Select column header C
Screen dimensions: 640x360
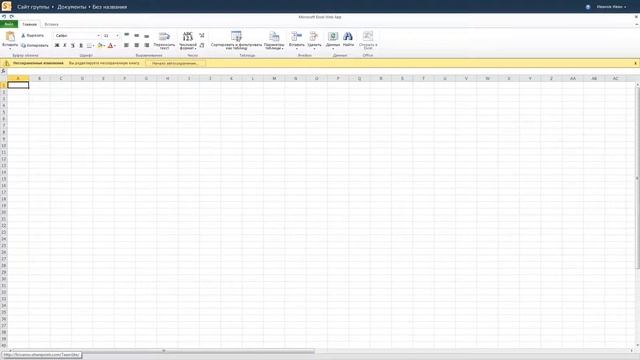tap(61, 78)
